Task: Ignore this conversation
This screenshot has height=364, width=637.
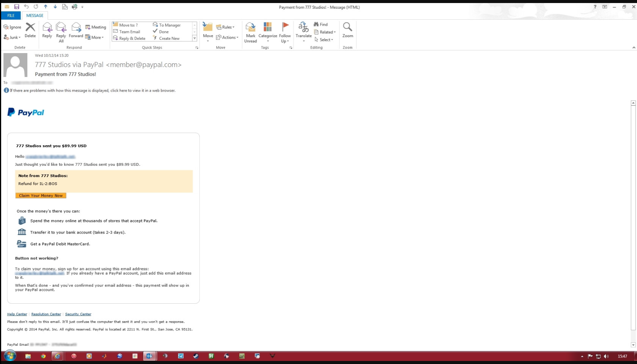Action: tap(13, 27)
